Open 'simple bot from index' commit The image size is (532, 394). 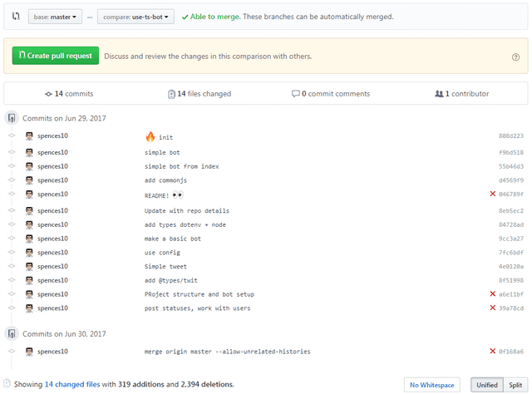[182, 166]
